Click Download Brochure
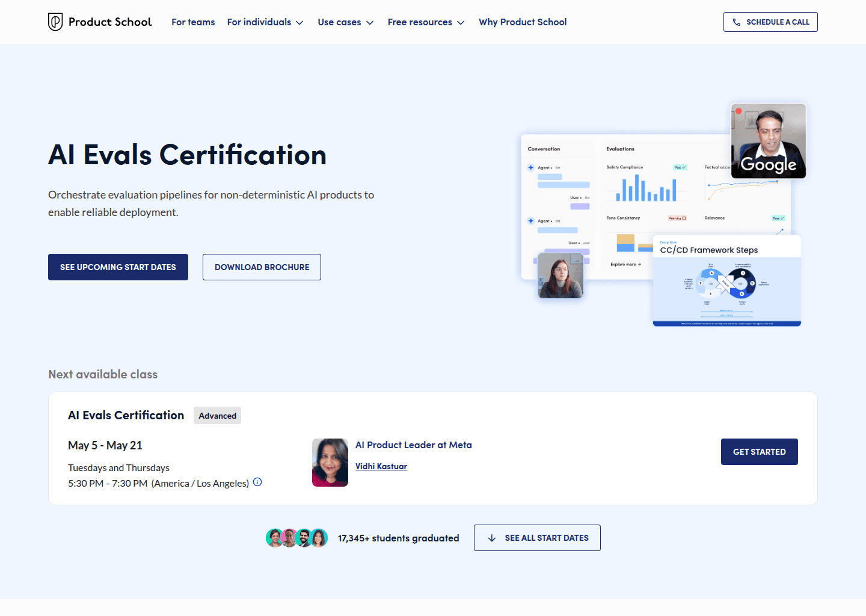866x616 pixels. click(x=262, y=266)
